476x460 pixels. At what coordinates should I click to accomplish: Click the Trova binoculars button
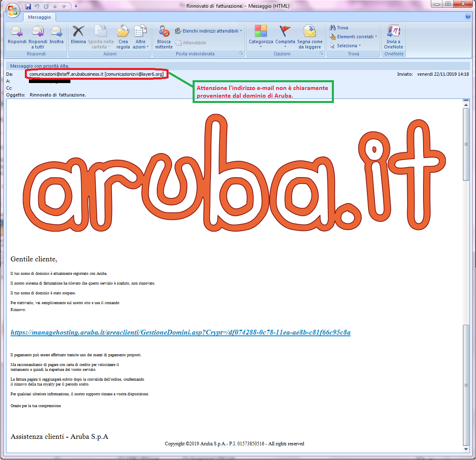click(x=339, y=28)
